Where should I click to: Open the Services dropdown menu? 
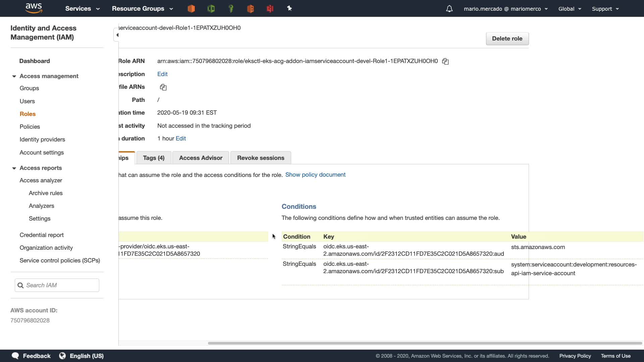(82, 9)
